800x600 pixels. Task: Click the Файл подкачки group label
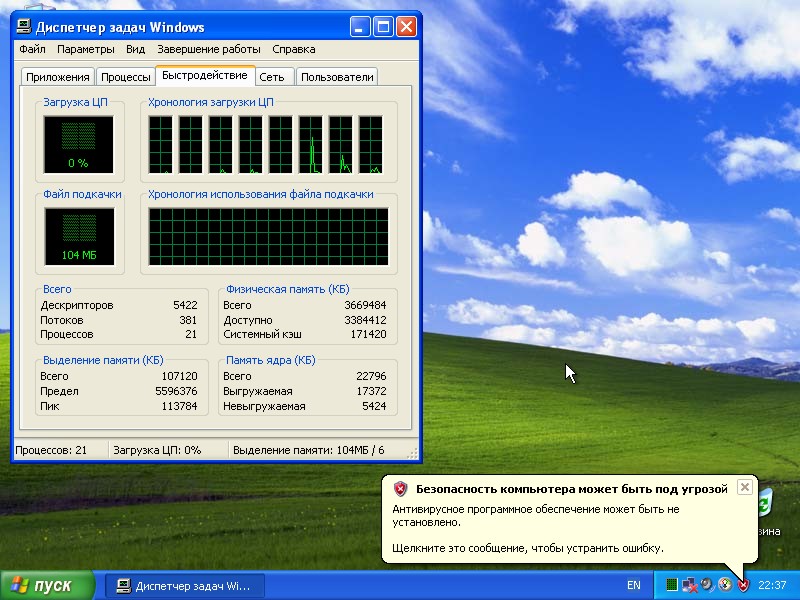82,194
